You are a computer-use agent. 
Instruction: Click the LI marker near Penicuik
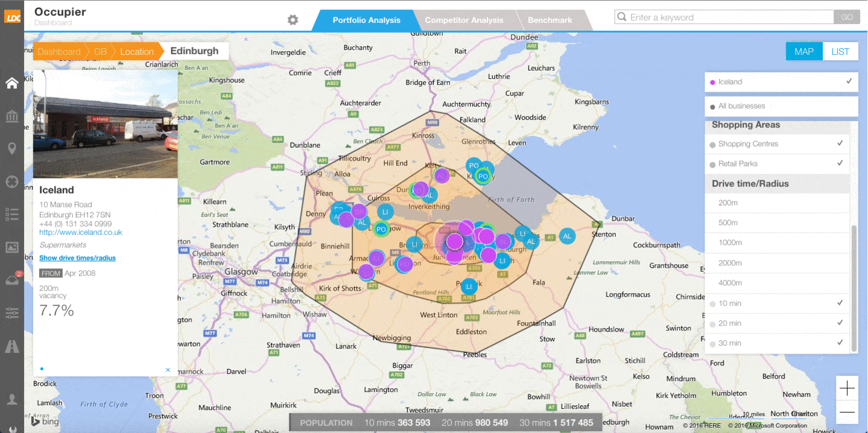click(x=469, y=286)
